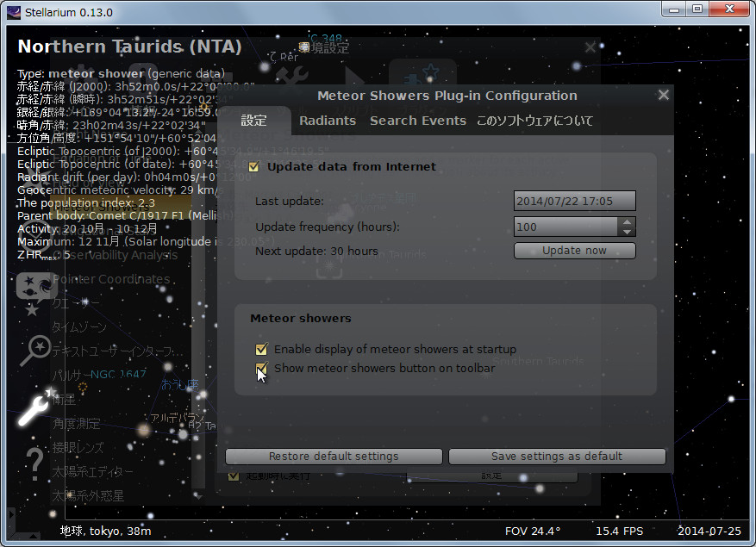Open the Help question mark icon

pos(34,464)
